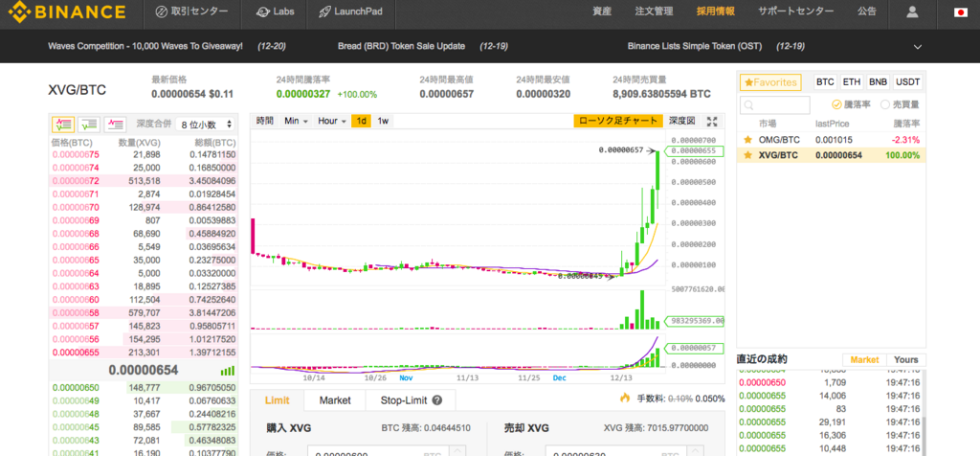Select the 1d chart interval
This screenshot has width=980, height=456.
(x=361, y=121)
